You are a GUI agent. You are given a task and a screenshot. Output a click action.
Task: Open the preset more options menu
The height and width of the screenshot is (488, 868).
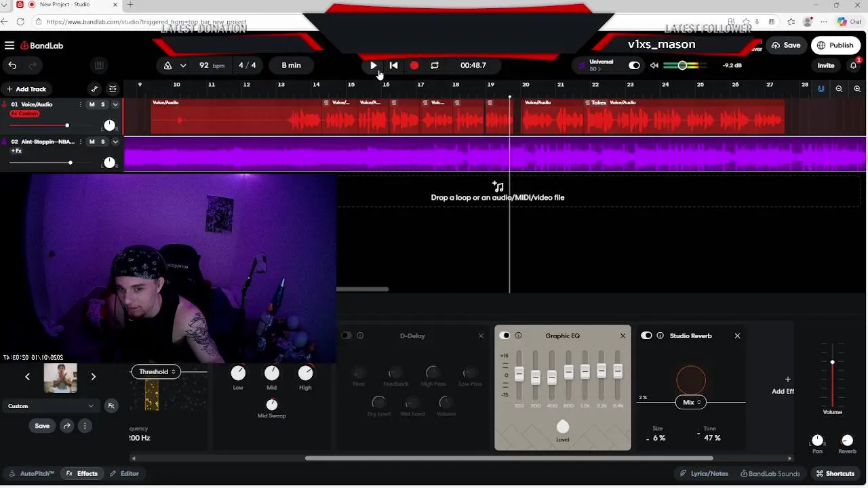[x=85, y=426]
